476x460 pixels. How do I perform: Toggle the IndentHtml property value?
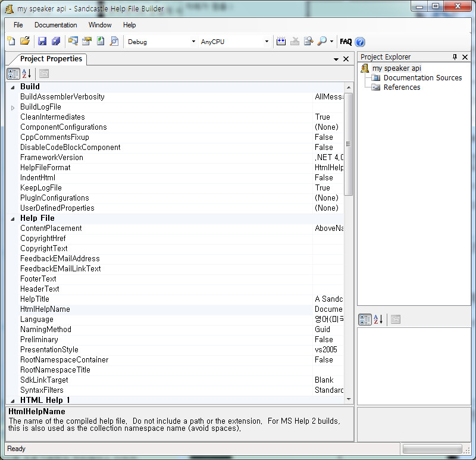(324, 177)
